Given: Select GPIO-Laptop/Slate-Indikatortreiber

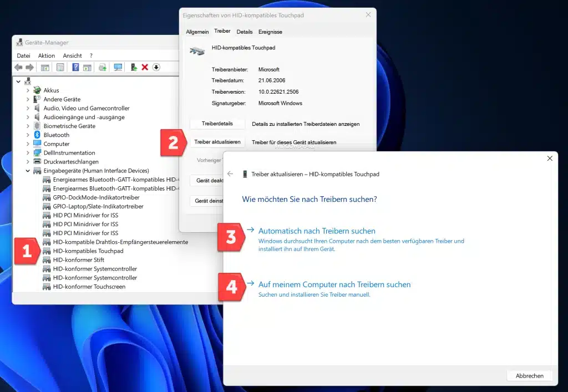Looking at the screenshot, I should click(x=98, y=206).
